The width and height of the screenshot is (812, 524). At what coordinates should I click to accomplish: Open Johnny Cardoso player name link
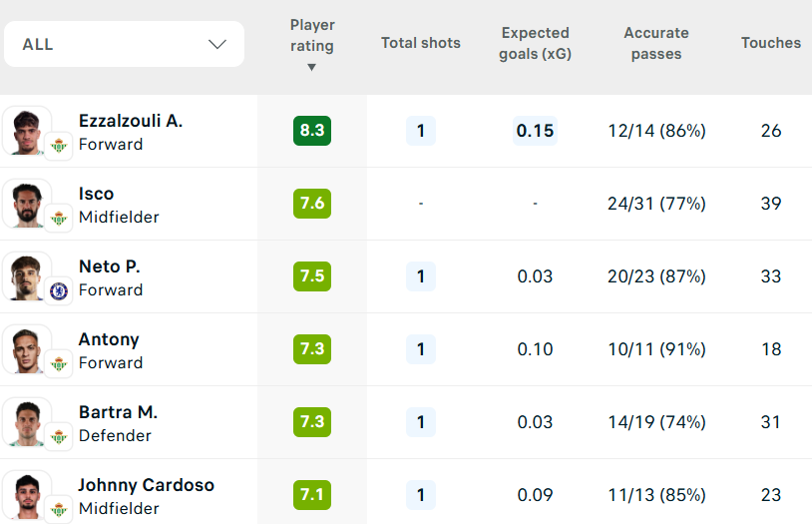pos(146,485)
